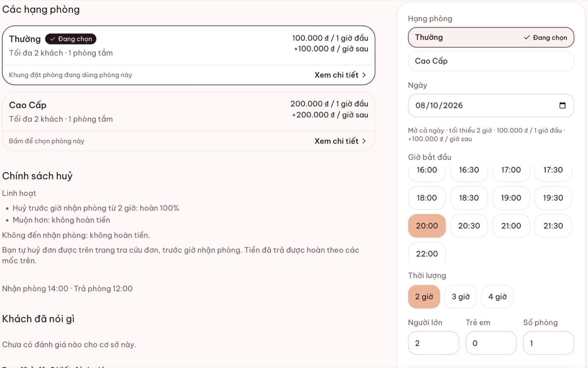Choose 20:30 start time slot
588x368 pixels.
(x=469, y=226)
